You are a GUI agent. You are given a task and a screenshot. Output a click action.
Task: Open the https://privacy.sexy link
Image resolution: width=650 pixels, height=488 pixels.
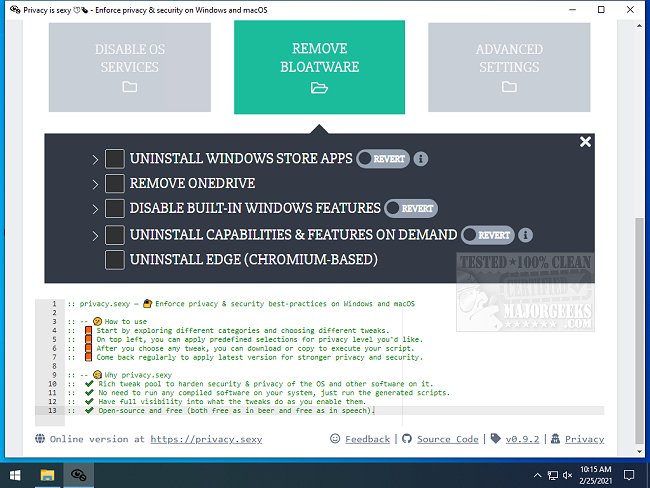[x=206, y=439]
